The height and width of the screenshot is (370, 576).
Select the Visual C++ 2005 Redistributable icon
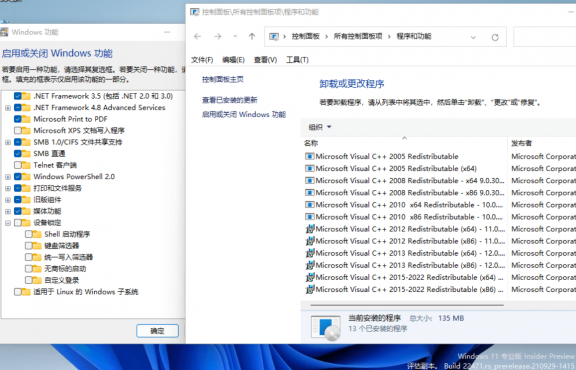tap(310, 157)
